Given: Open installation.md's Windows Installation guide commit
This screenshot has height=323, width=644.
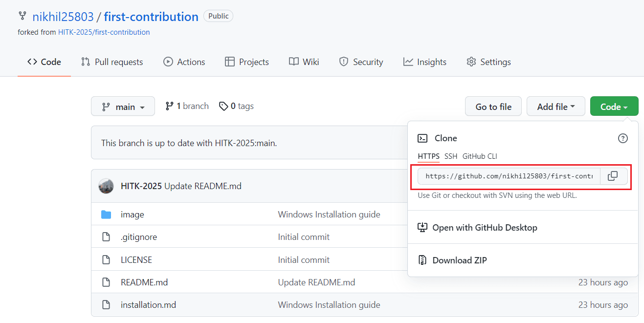Looking at the screenshot, I should coord(329,305).
